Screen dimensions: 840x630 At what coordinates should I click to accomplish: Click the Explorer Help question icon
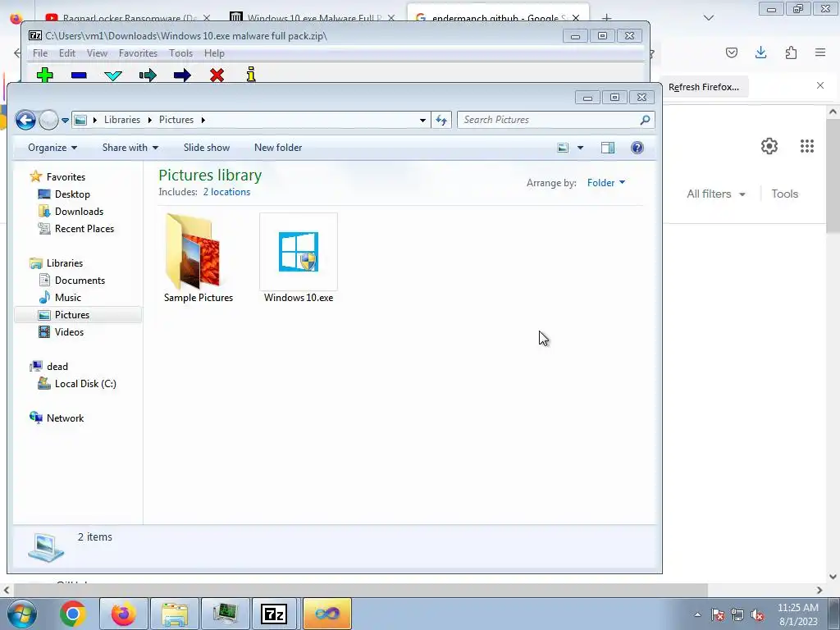coord(637,148)
